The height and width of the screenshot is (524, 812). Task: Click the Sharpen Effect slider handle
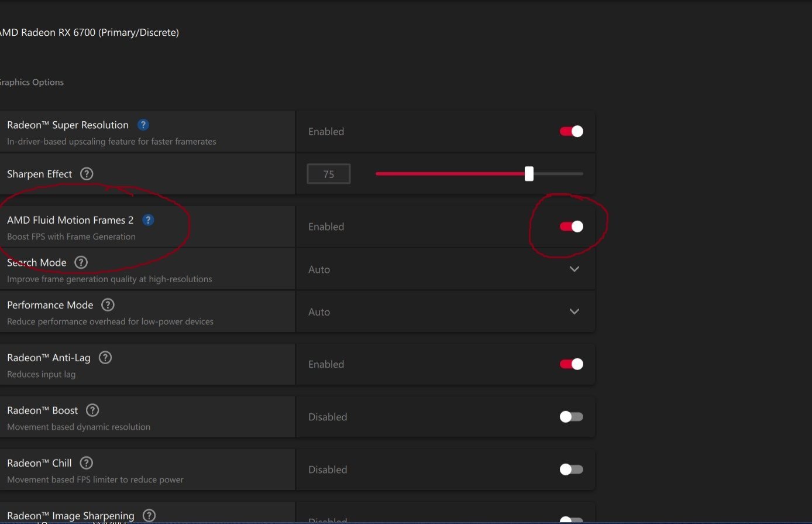tap(529, 174)
